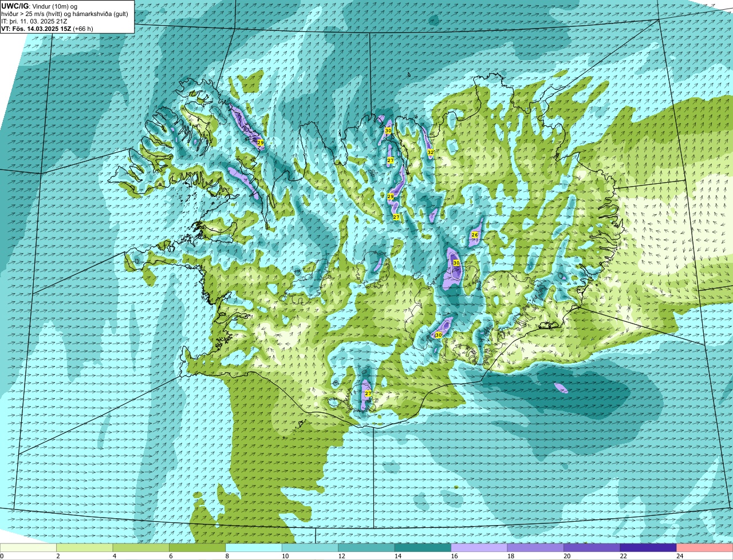The image size is (733, 560).
Task: Click the 22–24 m/s dark indigo legend swatch
Action: [648, 548]
